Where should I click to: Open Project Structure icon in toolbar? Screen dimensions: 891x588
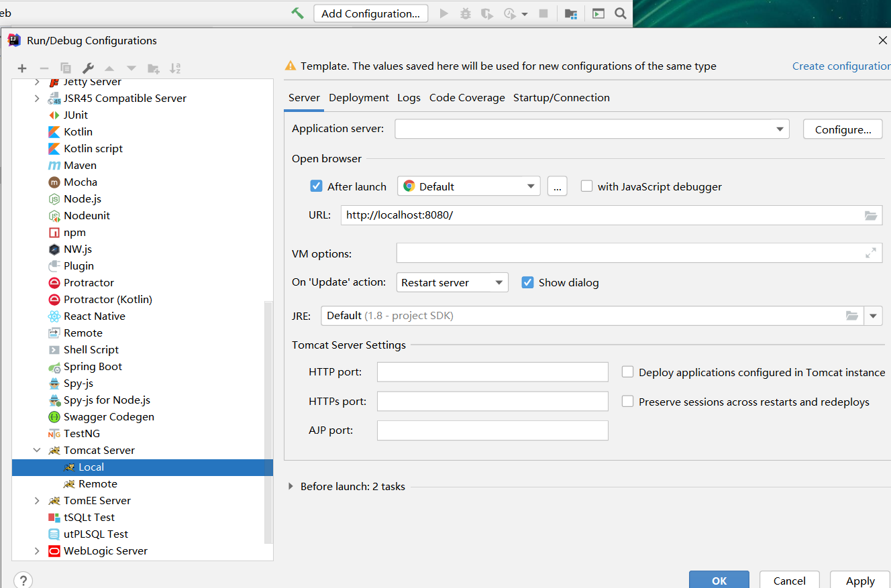pos(571,13)
